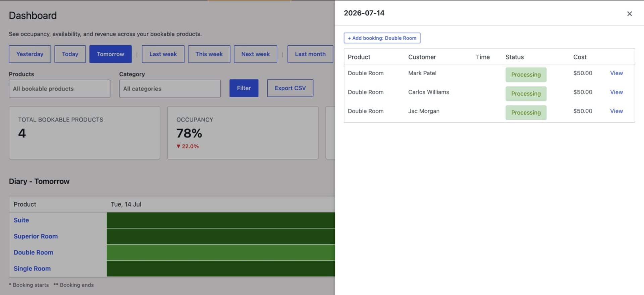Click the Double Room diary bar
644x295 pixels.
221,252
